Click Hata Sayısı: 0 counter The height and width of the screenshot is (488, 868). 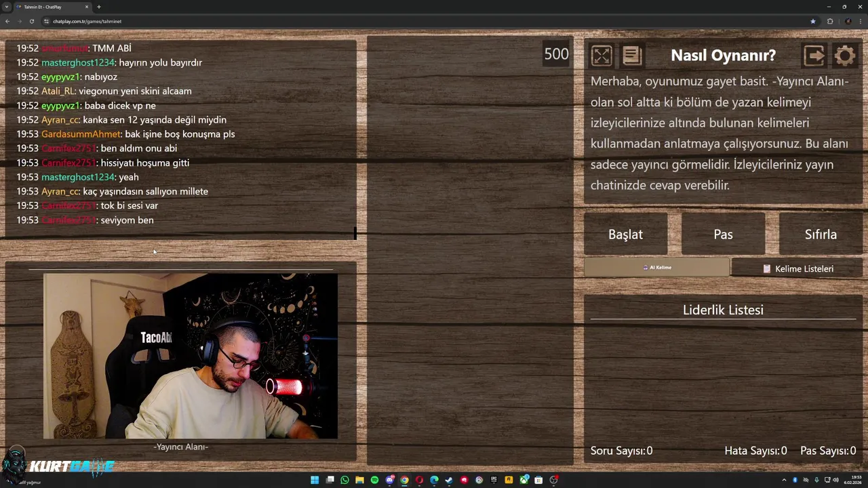point(755,451)
